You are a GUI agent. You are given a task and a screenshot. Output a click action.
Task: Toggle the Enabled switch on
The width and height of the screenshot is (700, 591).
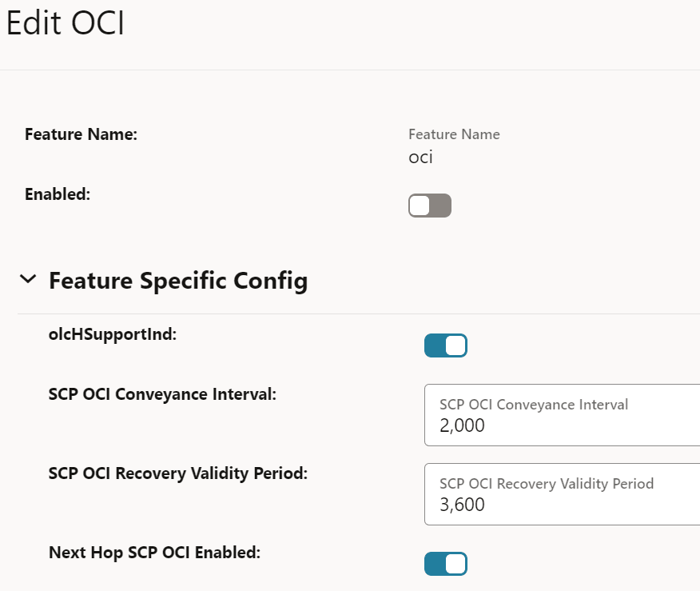430,206
